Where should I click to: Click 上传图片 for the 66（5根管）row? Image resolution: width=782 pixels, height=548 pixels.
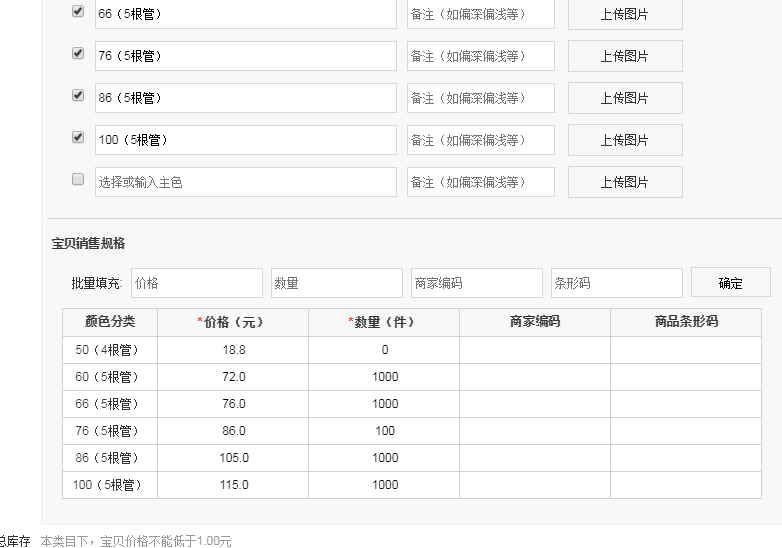pyautogui.click(x=625, y=14)
